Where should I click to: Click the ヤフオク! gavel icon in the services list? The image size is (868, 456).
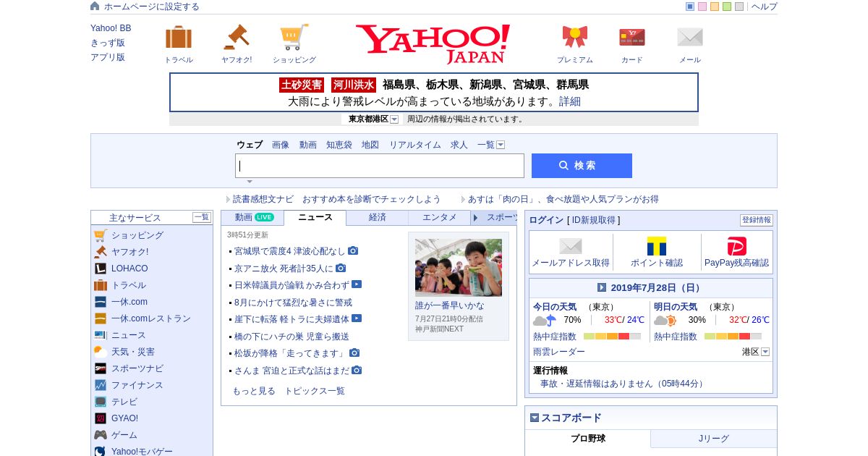101,252
